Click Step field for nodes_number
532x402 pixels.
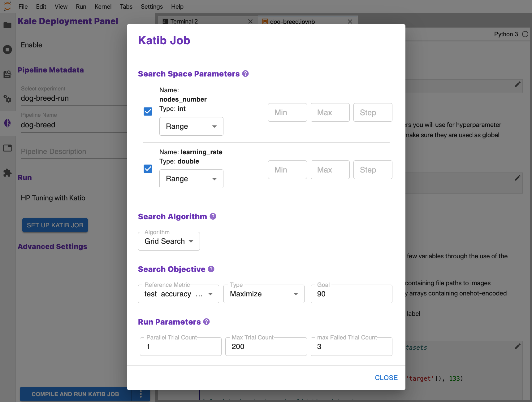[373, 112]
